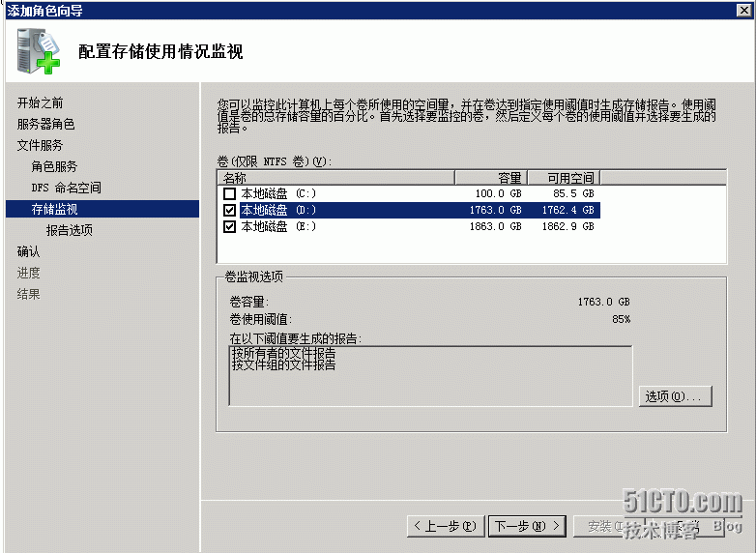This screenshot has height=553, width=756.
Task: Click the 下一步(N) next button
Action: pyautogui.click(x=527, y=526)
